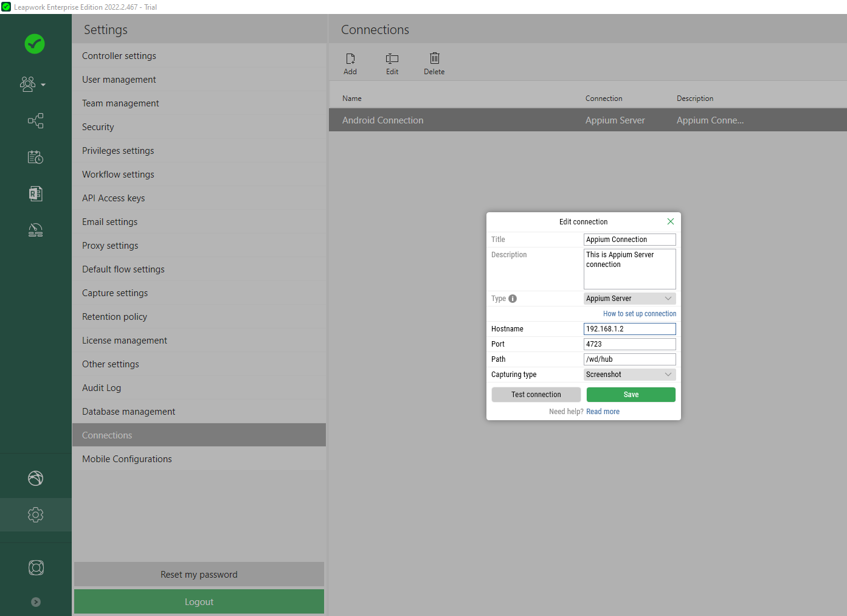Click the Add connection toolbar icon
This screenshot has width=847, height=616.
(350, 63)
